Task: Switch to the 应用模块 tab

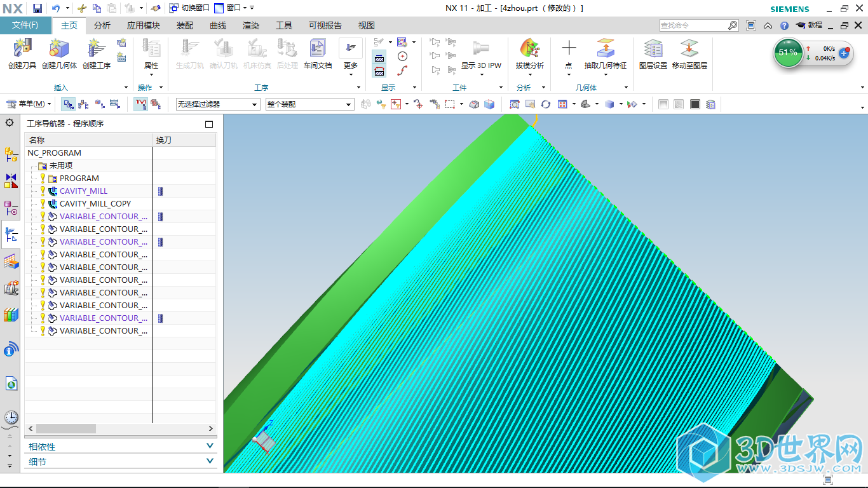Action: click(144, 25)
